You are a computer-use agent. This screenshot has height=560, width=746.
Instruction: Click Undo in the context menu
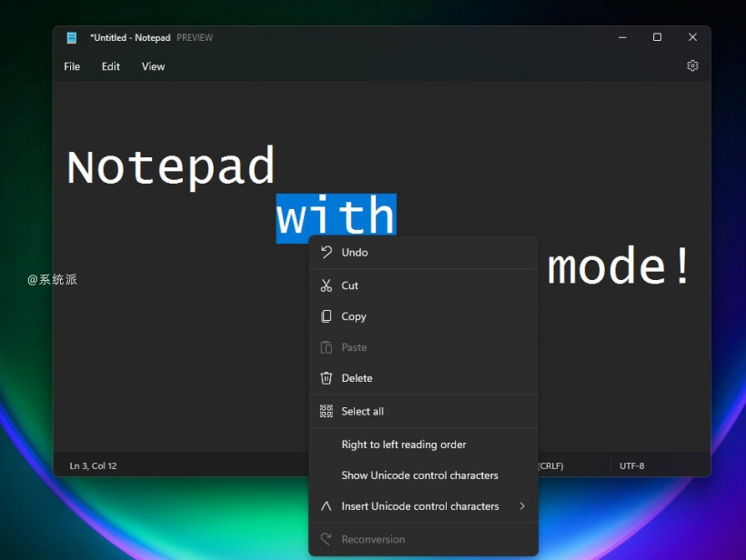[355, 252]
